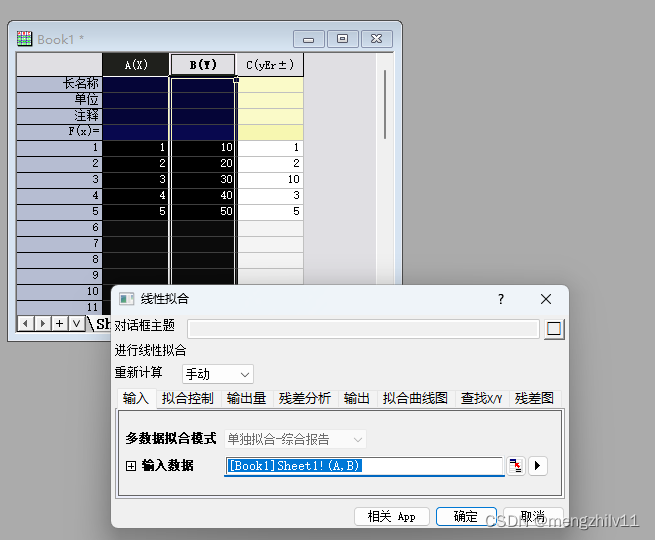Switch to the 拟合控制 tab
Viewport: 655px width, 540px height.
[188, 398]
